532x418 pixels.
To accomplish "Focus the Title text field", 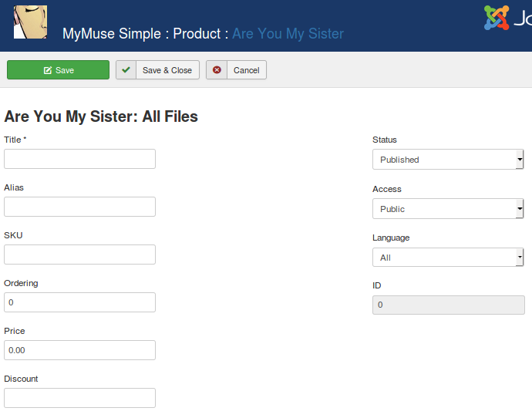I will (x=79, y=159).
